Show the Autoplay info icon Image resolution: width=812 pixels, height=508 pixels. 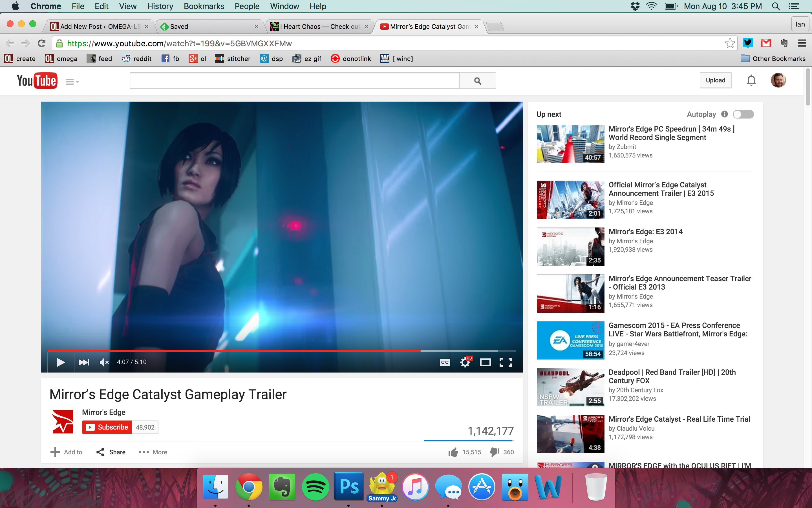tap(724, 114)
